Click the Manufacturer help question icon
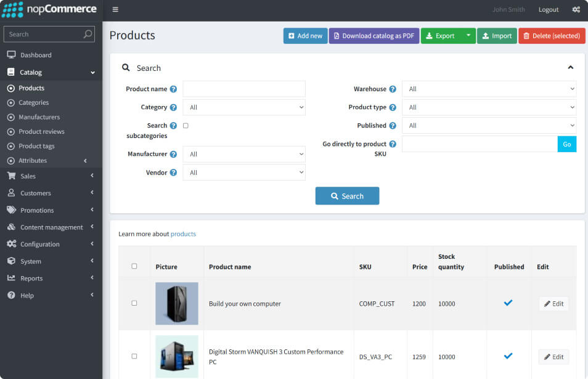588x379 pixels. pos(173,155)
